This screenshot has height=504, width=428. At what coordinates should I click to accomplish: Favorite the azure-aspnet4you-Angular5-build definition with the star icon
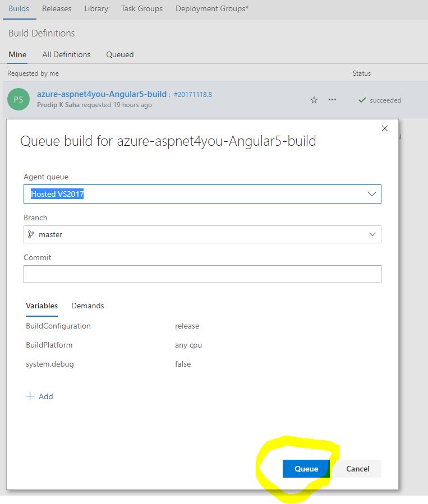point(314,100)
